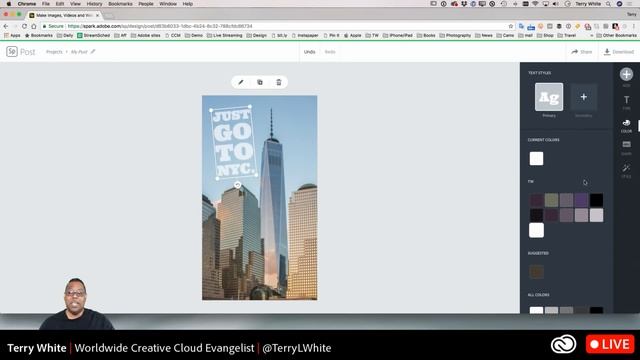This screenshot has height=360, width=640.
Task: Open the StreamSched bookmark
Action: click(x=93, y=36)
